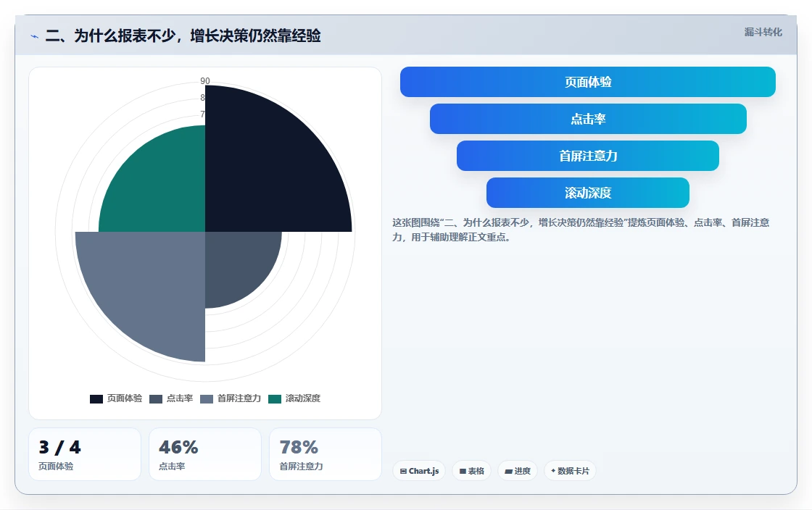Viewport: 812px width, 510px height.
Task: Toggle the 页面体验 legend label
Action: pos(124,398)
